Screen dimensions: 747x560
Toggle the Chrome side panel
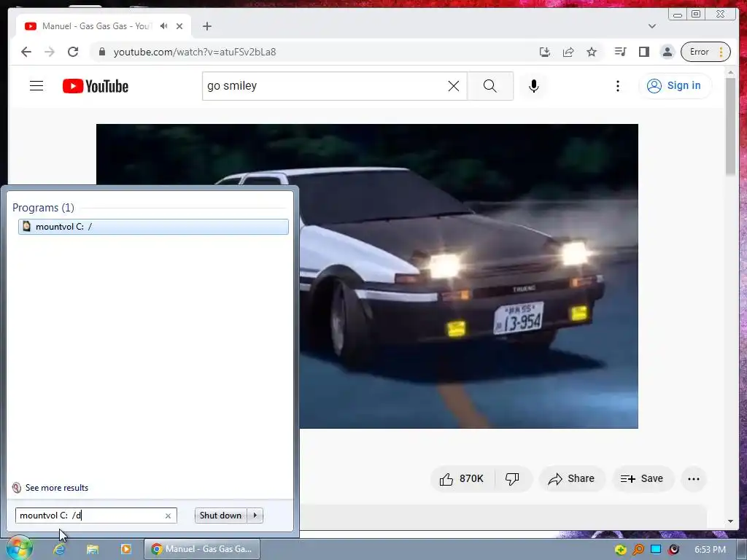click(644, 52)
